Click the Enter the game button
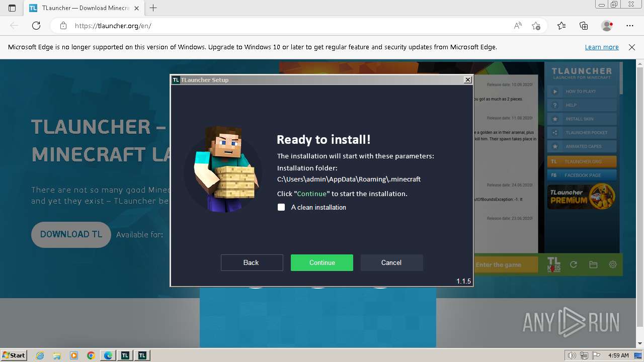The height and width of the screenshot is (362, 644). 506,265
